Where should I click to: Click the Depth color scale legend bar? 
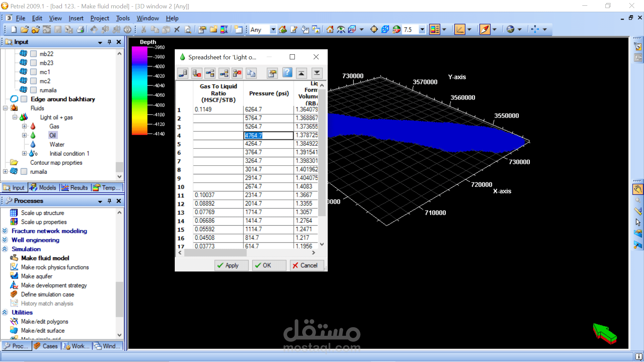pyautogui.click(x=140, y=90)
